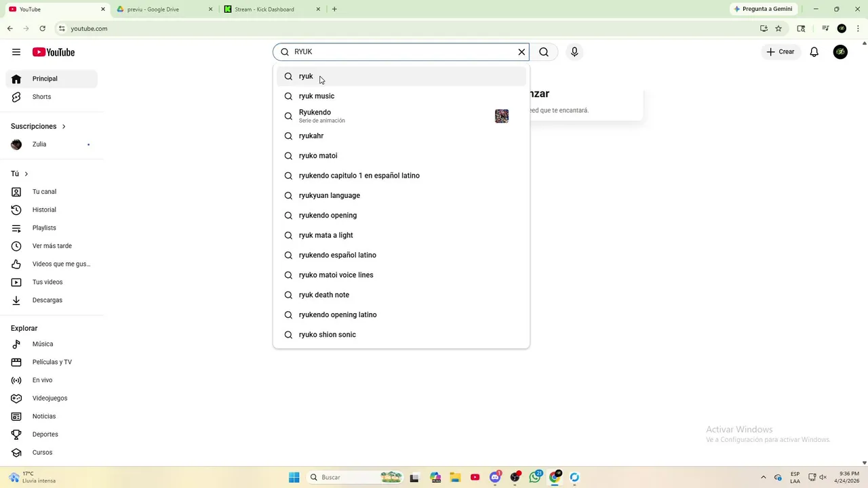Choose the Ryukendo animation series suggestion
Screen dimensions: 868x488
[401, 116]
